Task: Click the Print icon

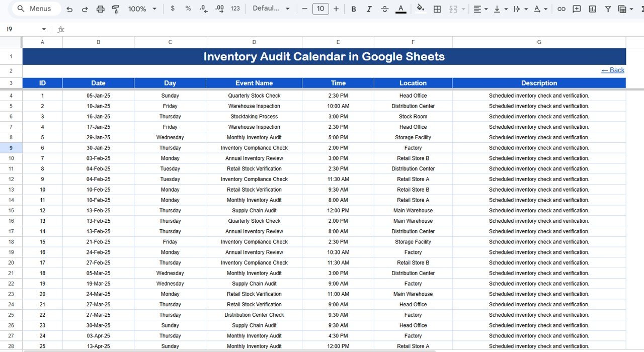Action: (100, 9)
